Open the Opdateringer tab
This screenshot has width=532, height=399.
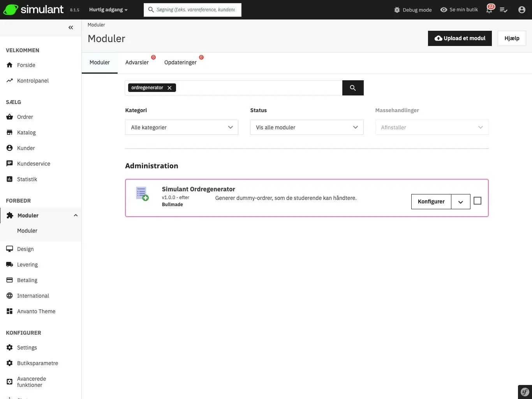[x=180, y=62]
